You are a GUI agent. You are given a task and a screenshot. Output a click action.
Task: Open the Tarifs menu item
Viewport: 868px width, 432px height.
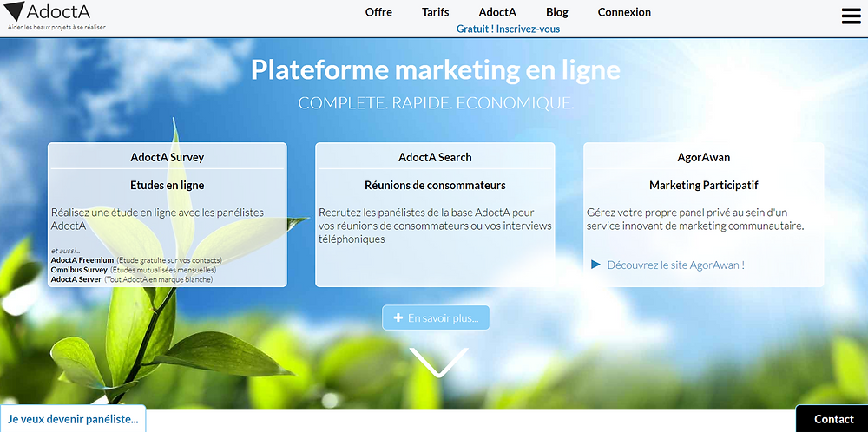click(x=435, y=12)
